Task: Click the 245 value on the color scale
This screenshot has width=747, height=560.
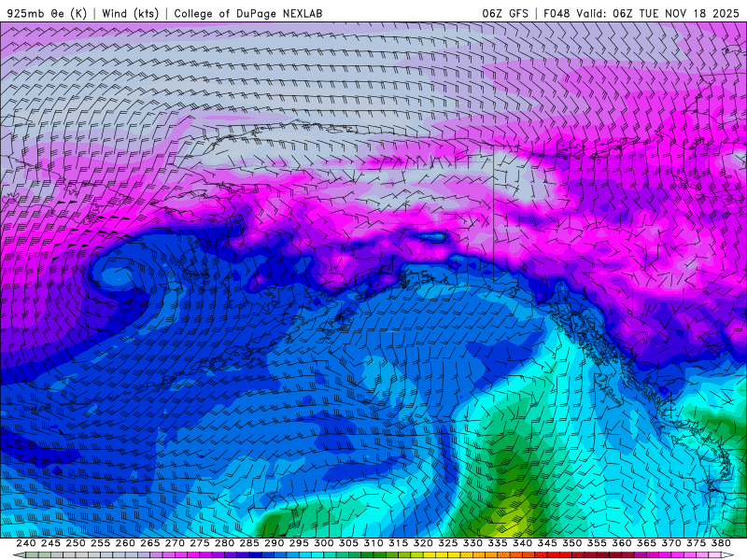Action: click(50, 543)
